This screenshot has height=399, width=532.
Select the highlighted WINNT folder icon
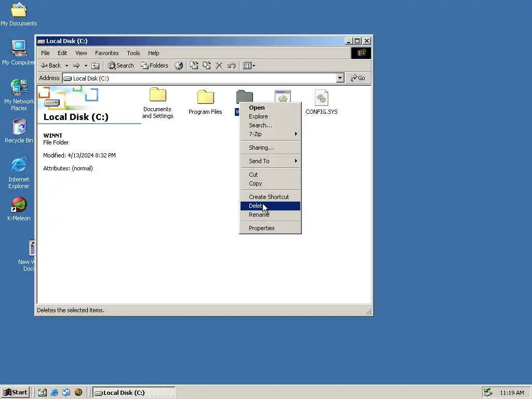pyautogui.click(x=245, y=97)
